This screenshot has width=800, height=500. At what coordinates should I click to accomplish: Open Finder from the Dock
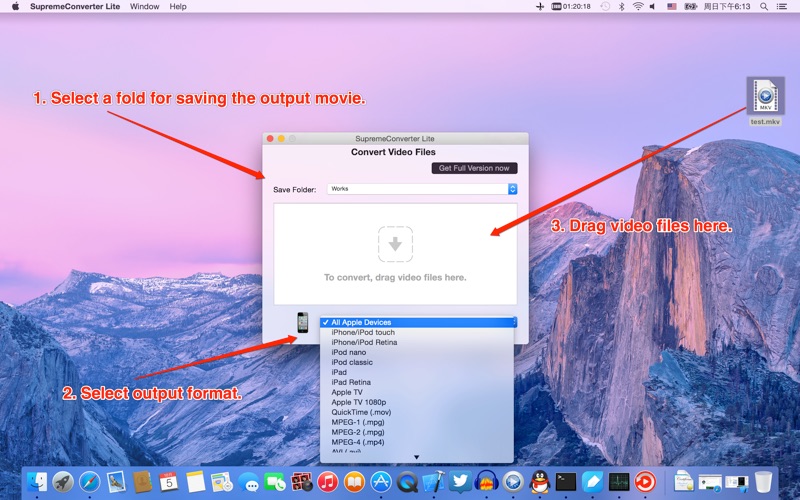click(37, 482)
